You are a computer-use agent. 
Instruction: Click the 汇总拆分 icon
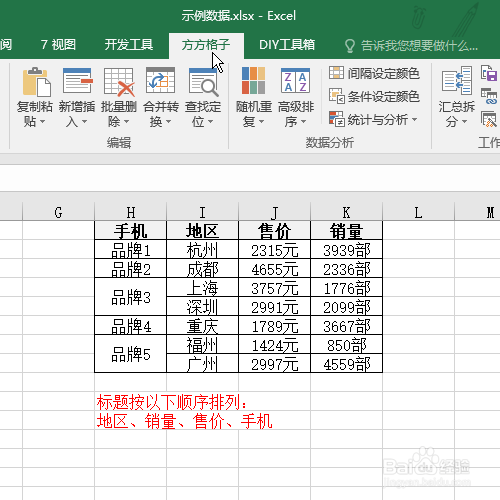click(457, 80)
